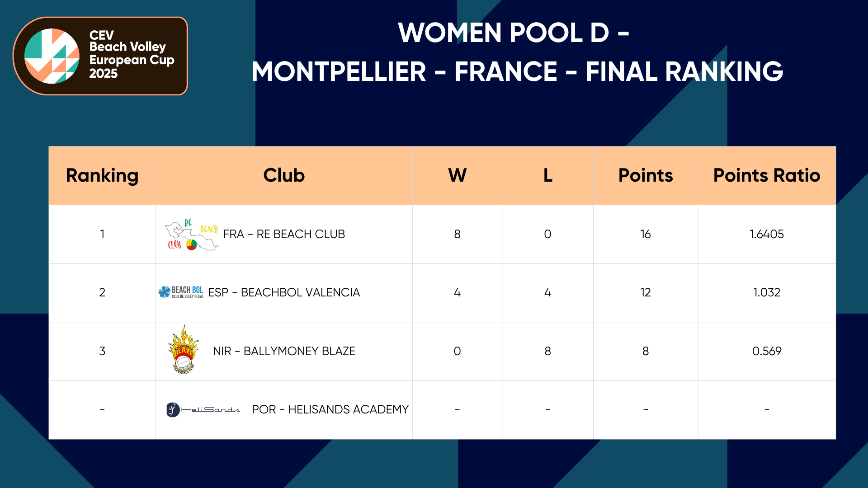Select the Club column header
Image resolution: width=868 pixels, height=488 pixels.
click(284, 175)
